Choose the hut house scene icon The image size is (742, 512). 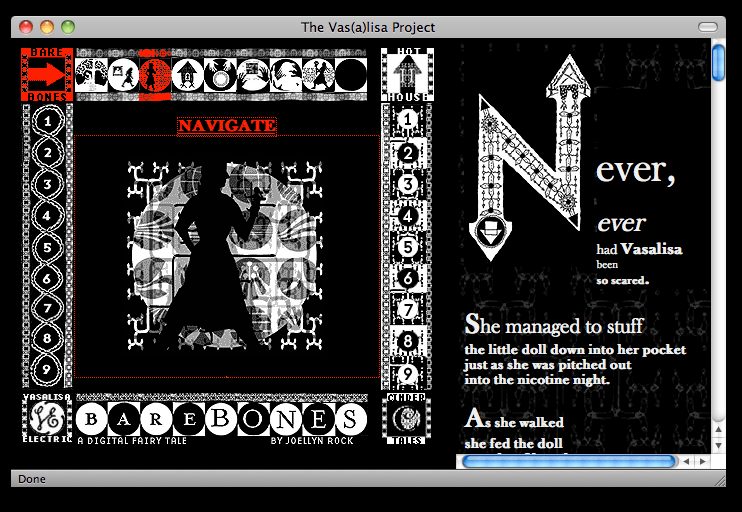coord(187,74)
